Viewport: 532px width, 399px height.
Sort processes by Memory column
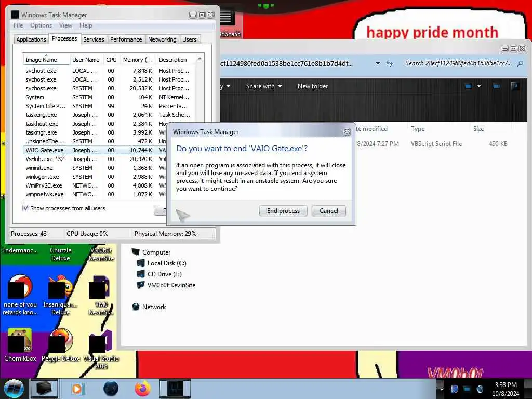(138, 60)
